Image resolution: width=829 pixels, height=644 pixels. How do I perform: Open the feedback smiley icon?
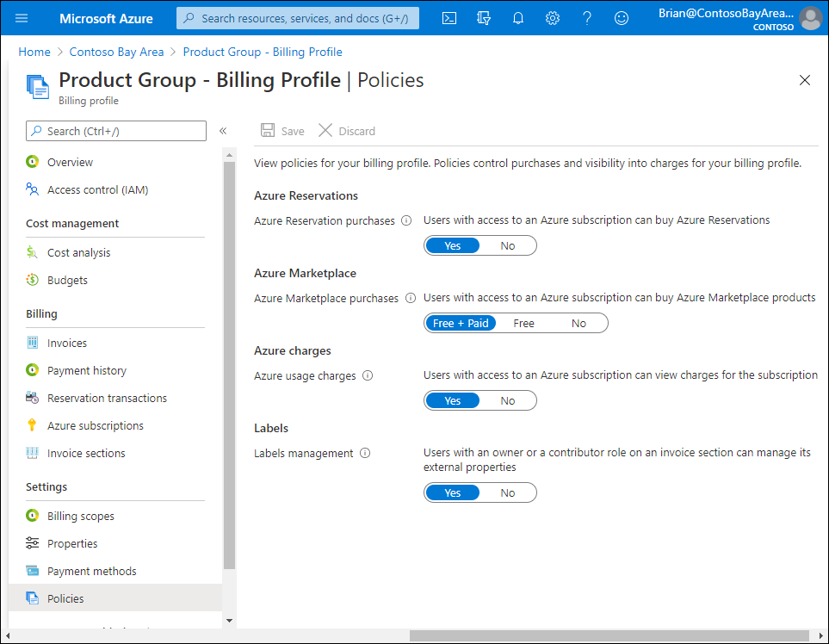[622, 18]
